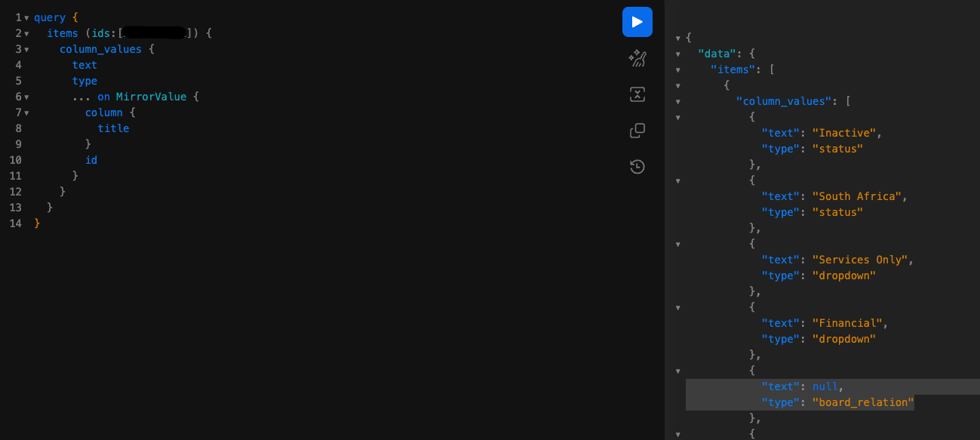
Task: Collapse the column_values block on line 3
Action: point(26,49)
